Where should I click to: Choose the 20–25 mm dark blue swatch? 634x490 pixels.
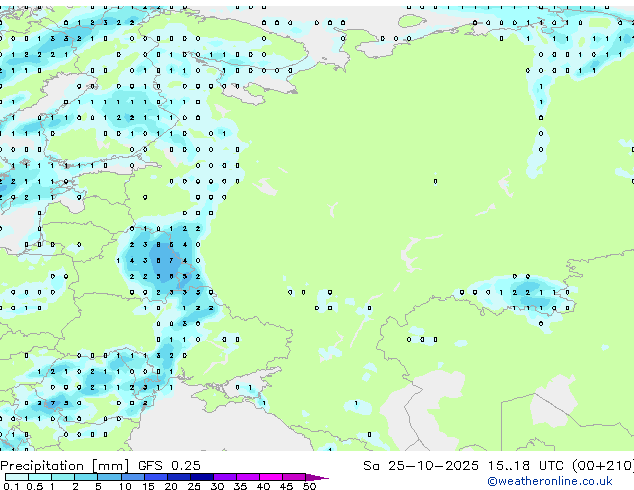click(x=178, y=477)
